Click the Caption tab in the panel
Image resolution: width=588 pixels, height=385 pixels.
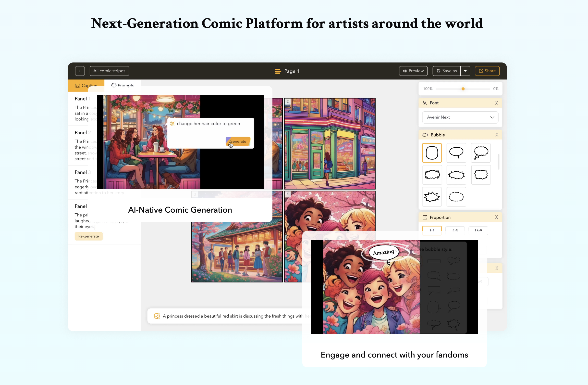coord(86,85)
